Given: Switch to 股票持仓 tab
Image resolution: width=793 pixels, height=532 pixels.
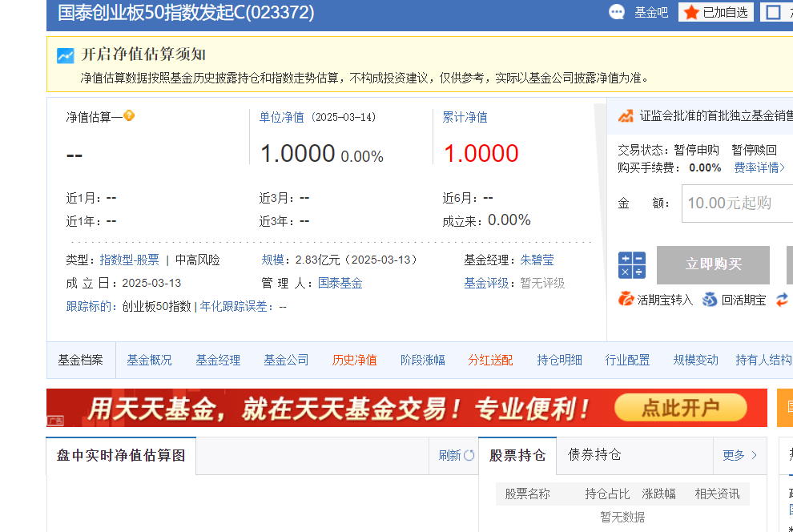Looking at the screenshot, I should 517,456.
